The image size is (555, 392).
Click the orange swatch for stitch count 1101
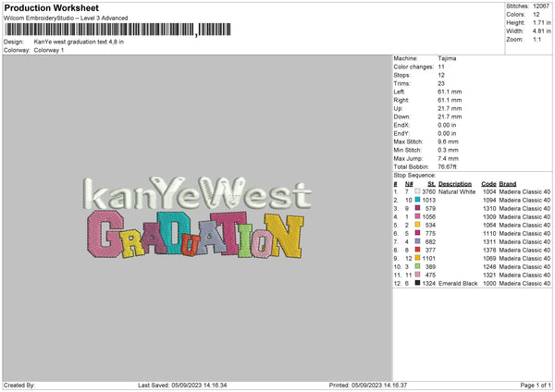(417, 258)
